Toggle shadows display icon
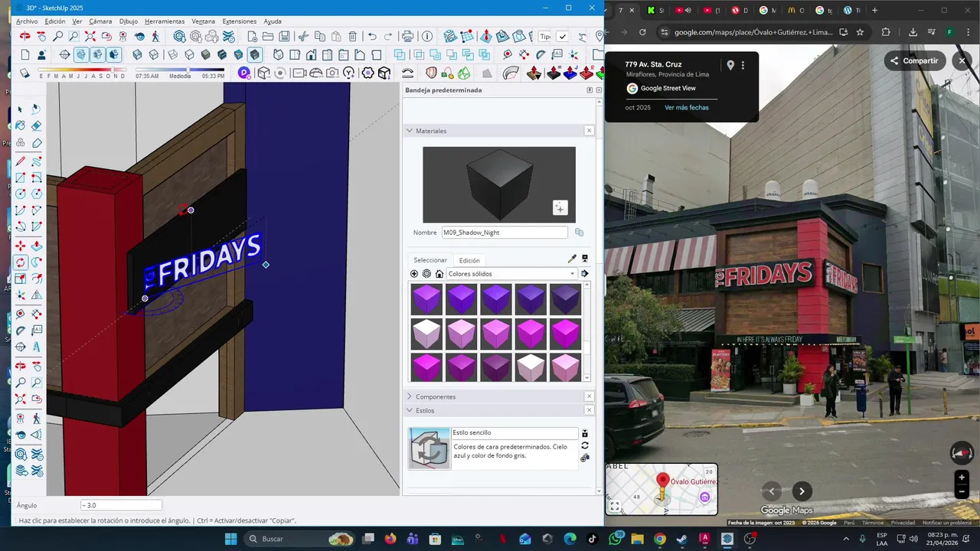980x551 pixels. tap(24, 73)
